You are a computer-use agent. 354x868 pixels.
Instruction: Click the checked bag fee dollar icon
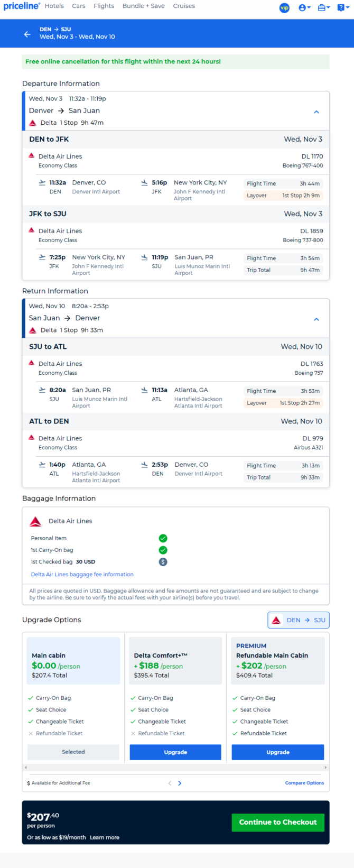(x=163, y=562)
